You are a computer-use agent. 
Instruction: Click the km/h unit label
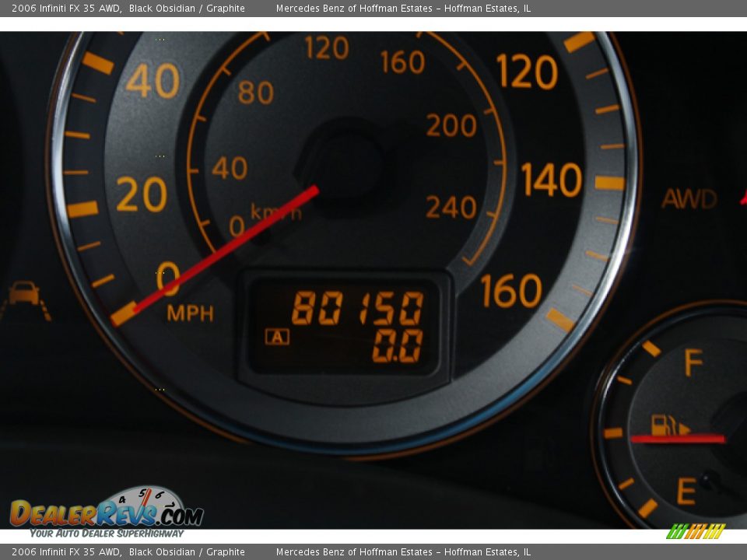(275, 212)
